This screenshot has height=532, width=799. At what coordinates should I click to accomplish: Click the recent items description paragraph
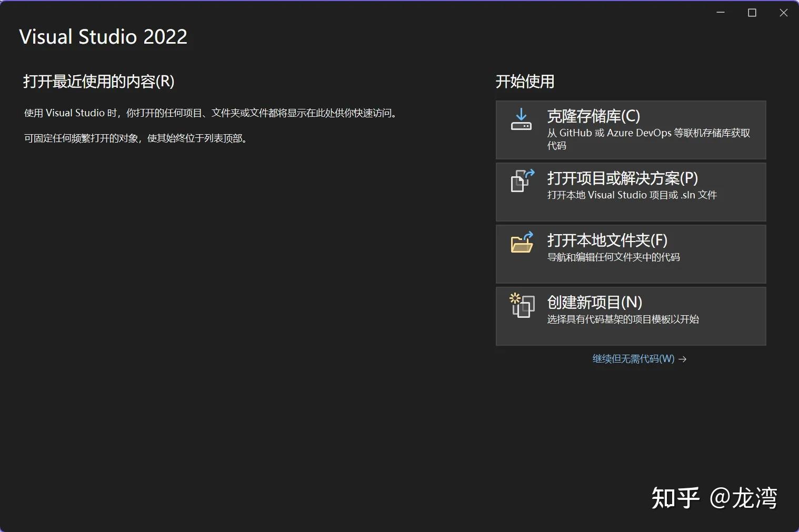coord(212,113)
